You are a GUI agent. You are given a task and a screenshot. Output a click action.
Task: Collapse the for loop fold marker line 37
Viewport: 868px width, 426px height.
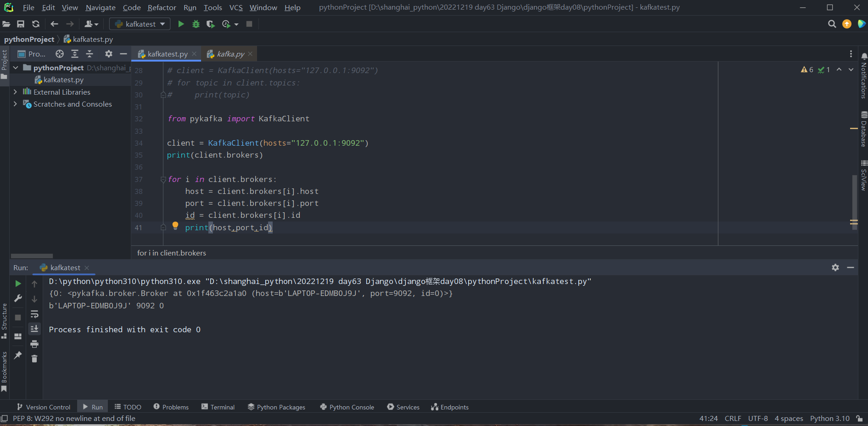(x=163, y=179)
